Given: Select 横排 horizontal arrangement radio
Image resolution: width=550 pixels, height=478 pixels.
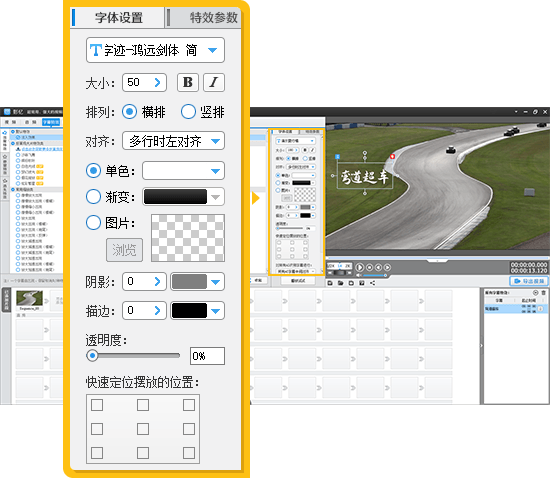Looking at the screenshot, I should (129, 112).
